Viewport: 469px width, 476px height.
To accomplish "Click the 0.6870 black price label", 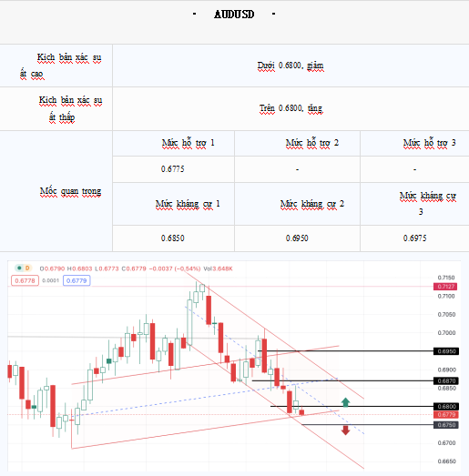I will [446, 380].
